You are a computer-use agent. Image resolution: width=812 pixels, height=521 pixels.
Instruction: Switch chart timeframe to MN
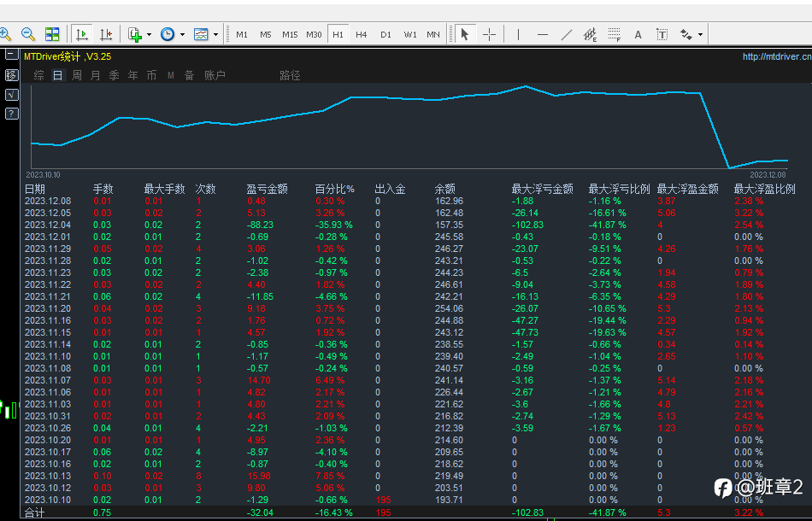(433, 34)
